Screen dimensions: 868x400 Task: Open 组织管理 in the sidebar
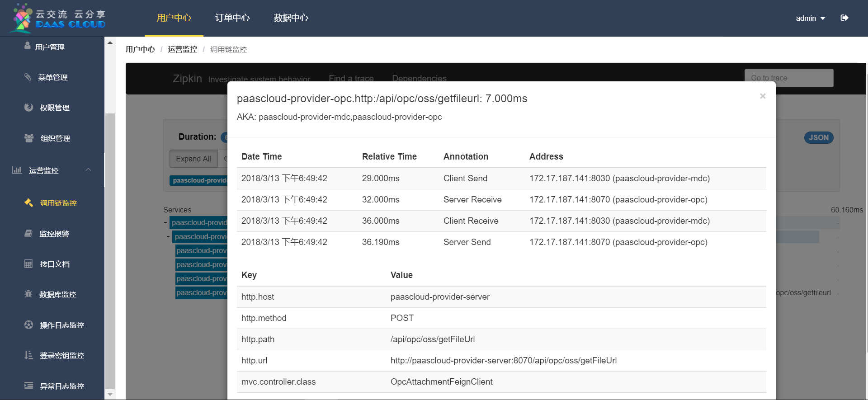[x=55, y=138]
